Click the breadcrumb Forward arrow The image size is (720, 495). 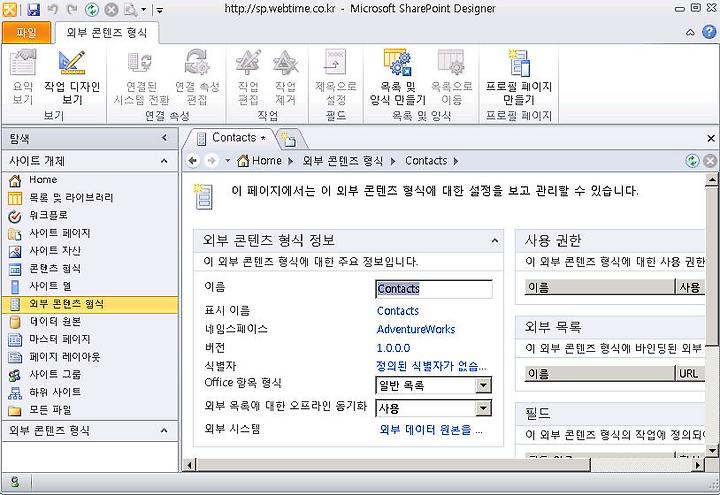tap(211, 161)
